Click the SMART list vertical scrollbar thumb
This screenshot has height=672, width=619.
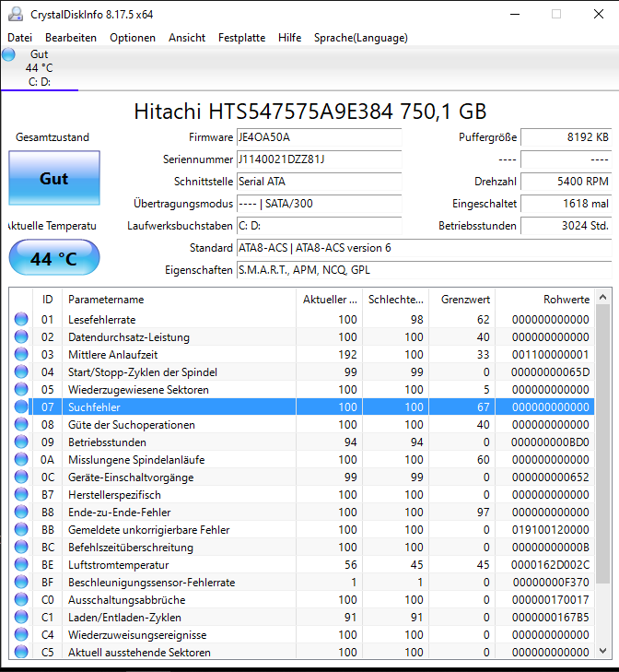tap(602, 443)
